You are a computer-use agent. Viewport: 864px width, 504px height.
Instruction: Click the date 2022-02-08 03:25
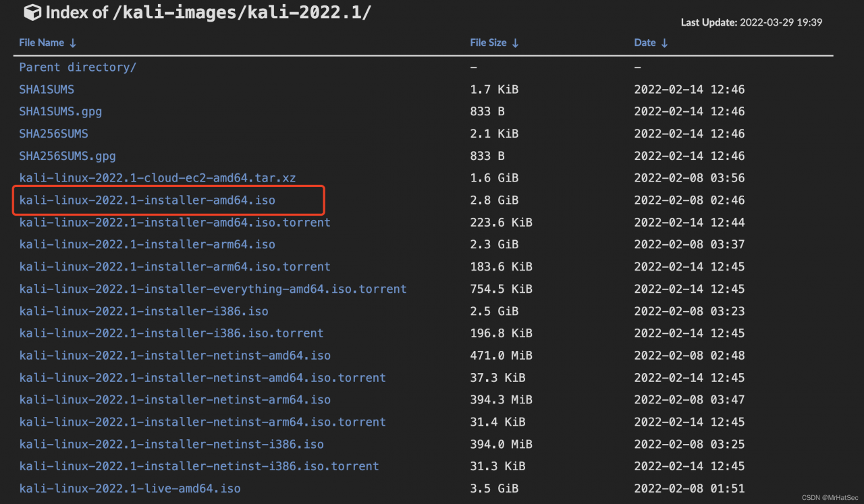click(x=689, y=445)
